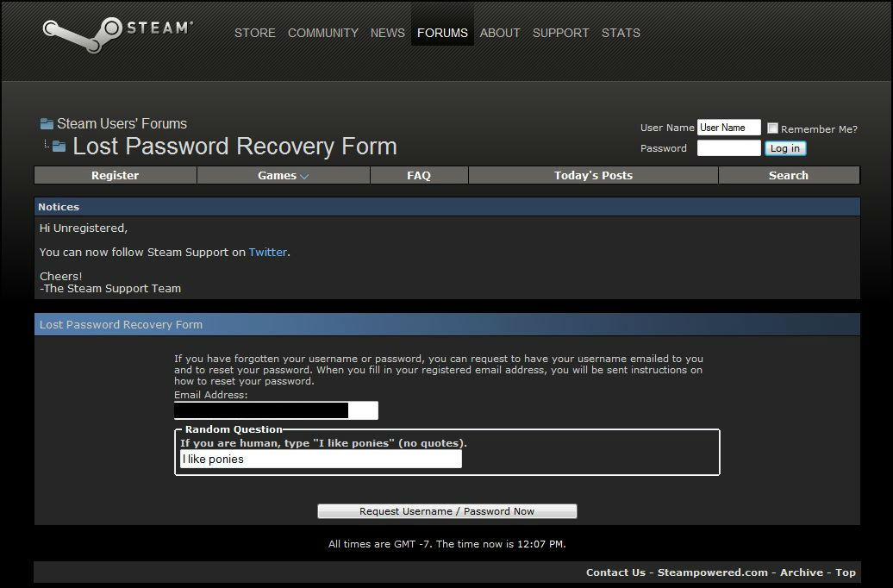View Today's Posts
This screenshot has height=588, width=893.
coord(593,176)
